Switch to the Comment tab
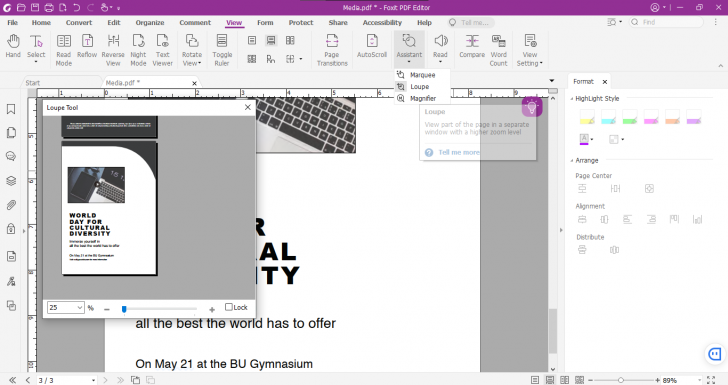This screenshot has height=385, width=728. (195, 22)
